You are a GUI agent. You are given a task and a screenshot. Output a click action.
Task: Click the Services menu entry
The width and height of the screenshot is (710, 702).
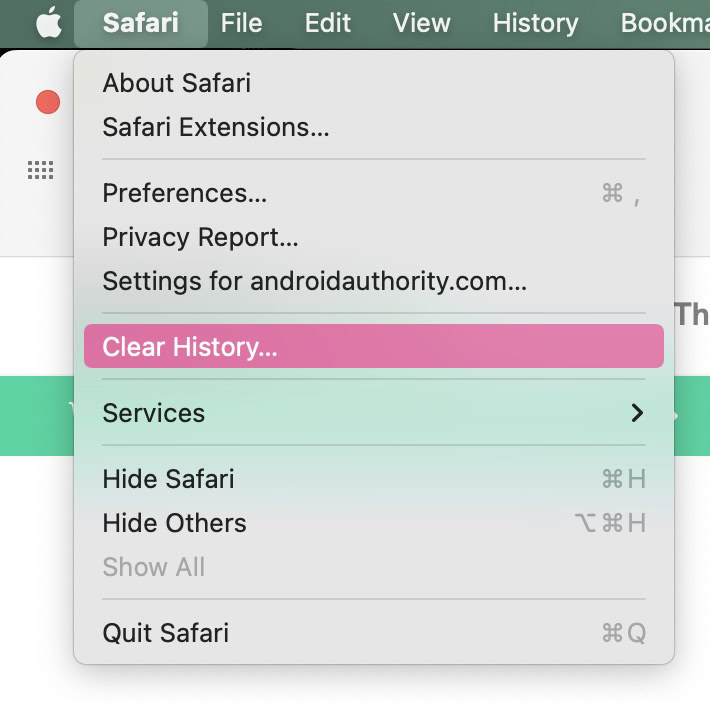tap(154, 413)
